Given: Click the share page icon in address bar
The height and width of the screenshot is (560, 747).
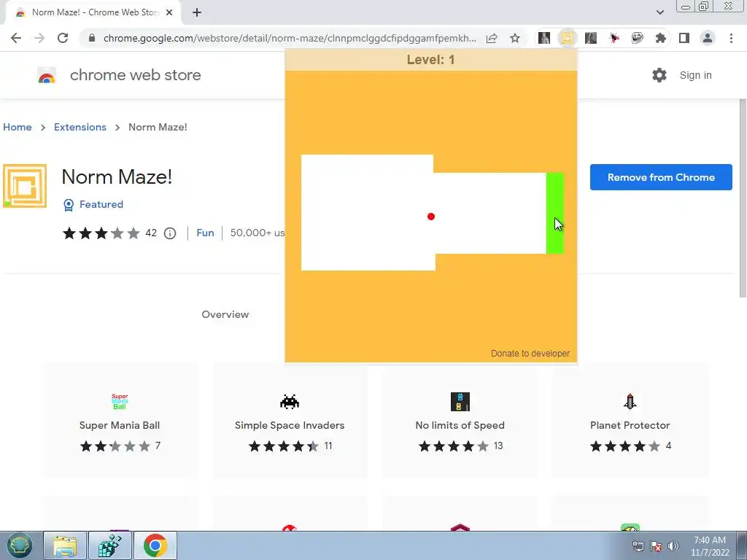Looking at the screenshot, I should pyautogui.click(x=492, y=38).
